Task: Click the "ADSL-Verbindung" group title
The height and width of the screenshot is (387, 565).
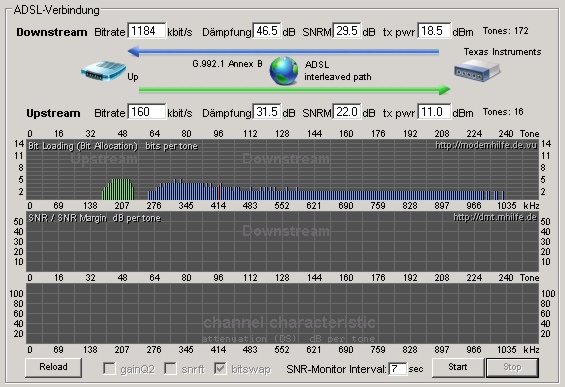Action: pyautogui.click(x=56, y=10)
